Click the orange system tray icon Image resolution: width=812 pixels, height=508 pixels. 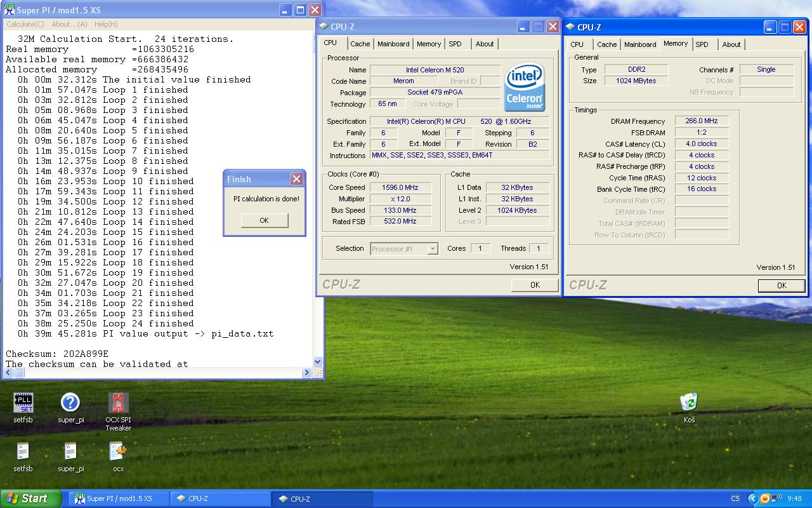click(x=765, y=498)
